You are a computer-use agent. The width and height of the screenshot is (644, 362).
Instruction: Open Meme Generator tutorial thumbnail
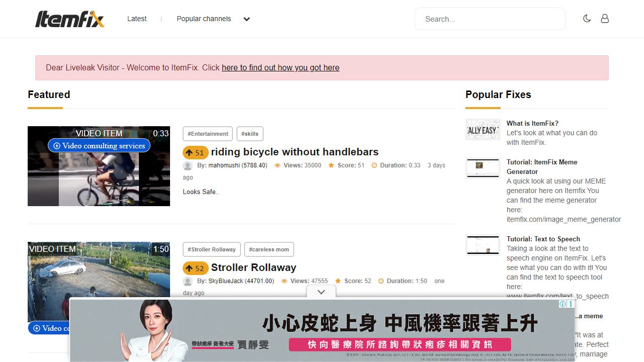pos(482,168)
